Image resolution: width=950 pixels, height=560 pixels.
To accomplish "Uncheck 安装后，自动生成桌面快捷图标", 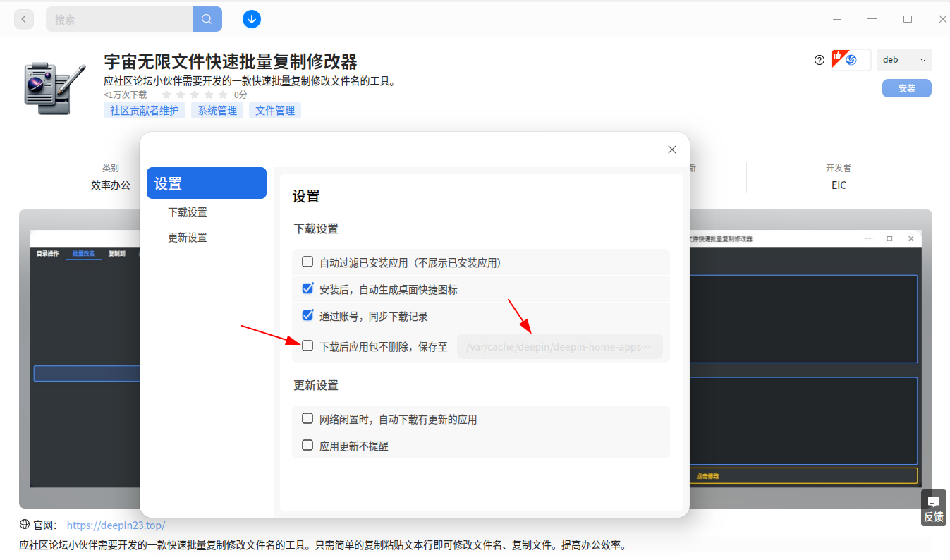I will [x=307, y=288].
